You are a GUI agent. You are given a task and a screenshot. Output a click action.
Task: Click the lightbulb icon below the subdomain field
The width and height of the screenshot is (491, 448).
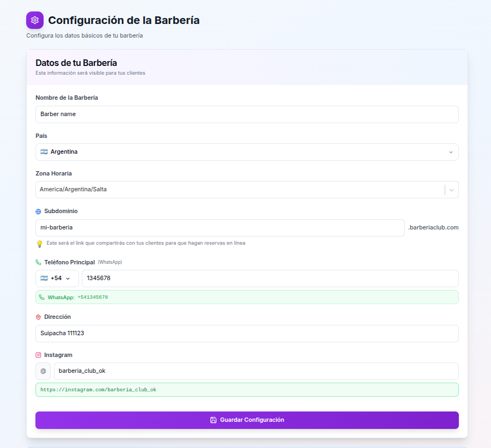(39, 243)
